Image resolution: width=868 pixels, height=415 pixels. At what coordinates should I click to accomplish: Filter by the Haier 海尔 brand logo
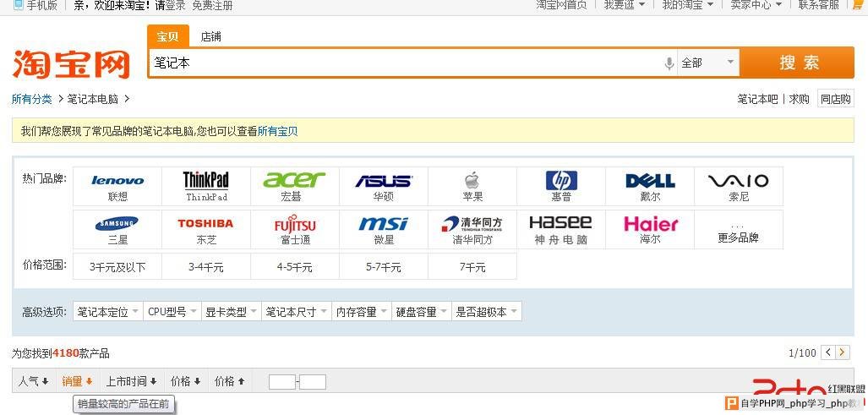click(x=651, y=223)
